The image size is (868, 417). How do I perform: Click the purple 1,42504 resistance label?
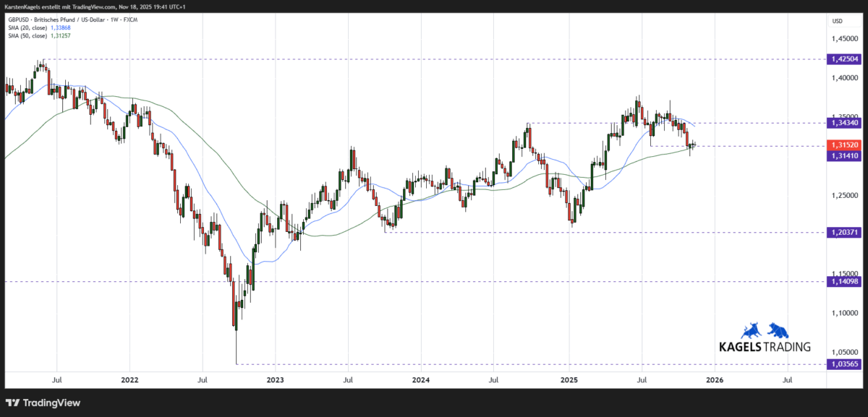tap(845, 59)
